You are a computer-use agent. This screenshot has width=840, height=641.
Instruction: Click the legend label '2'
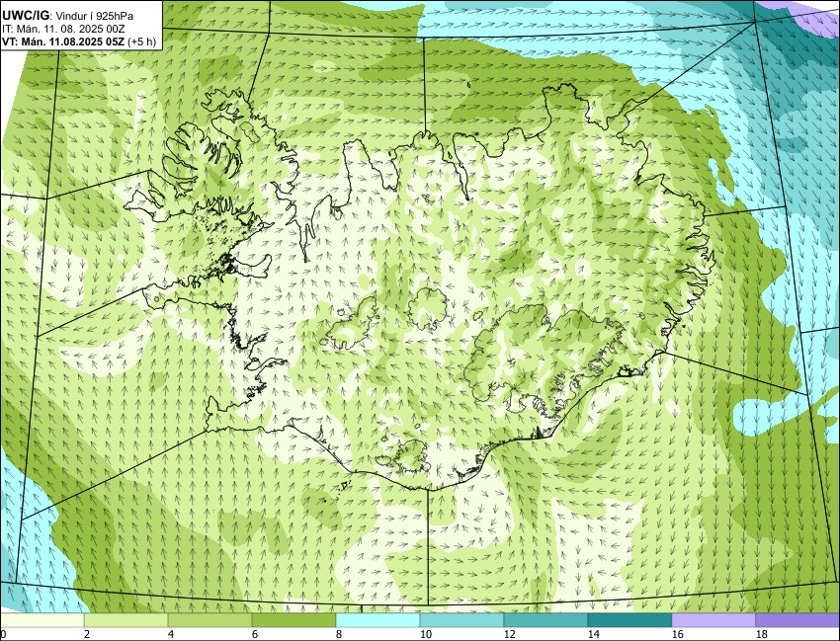tap(86, 634)
